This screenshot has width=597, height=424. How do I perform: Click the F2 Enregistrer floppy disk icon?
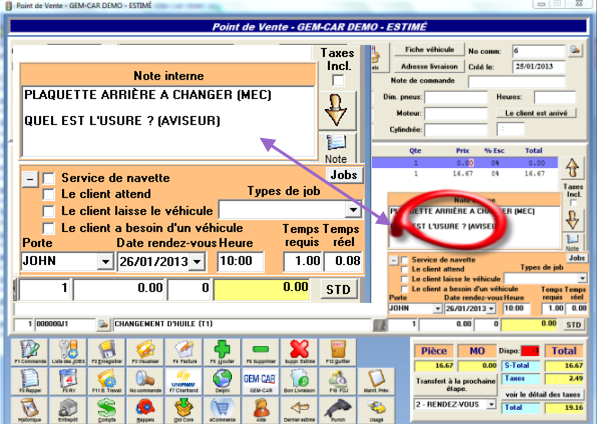107,352
